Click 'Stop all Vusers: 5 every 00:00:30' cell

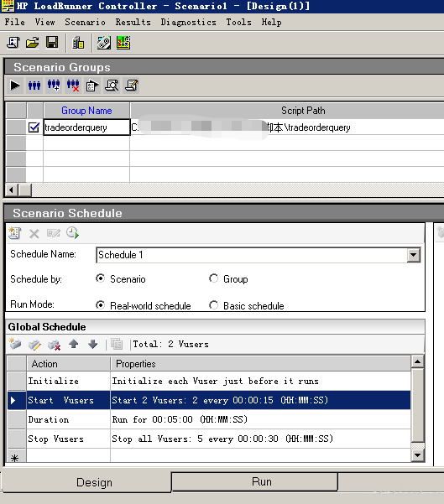tap(260, 439)
